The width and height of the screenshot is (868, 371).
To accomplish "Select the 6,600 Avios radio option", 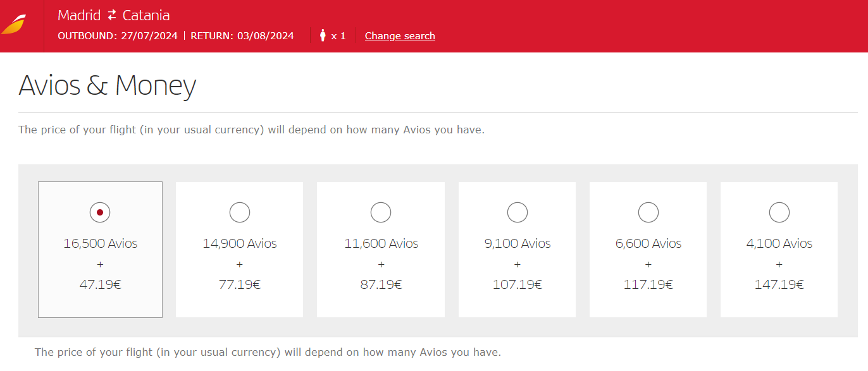I will (648, 212).
